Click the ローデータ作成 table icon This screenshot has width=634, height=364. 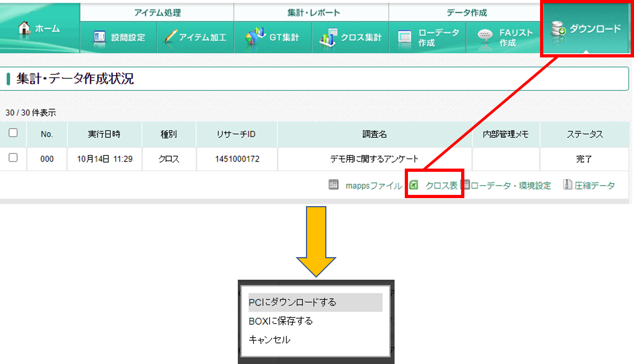pyautogui.click(x=404, y=37)
